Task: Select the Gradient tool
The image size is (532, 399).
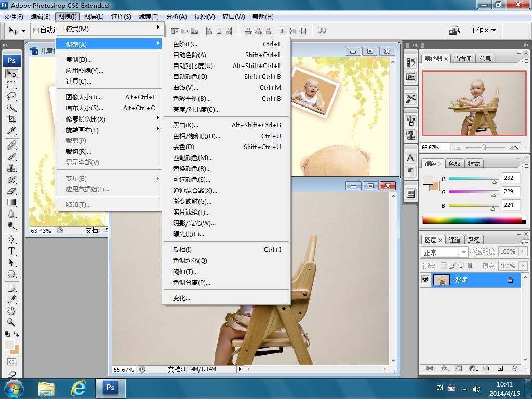Action: click(11, 203)
